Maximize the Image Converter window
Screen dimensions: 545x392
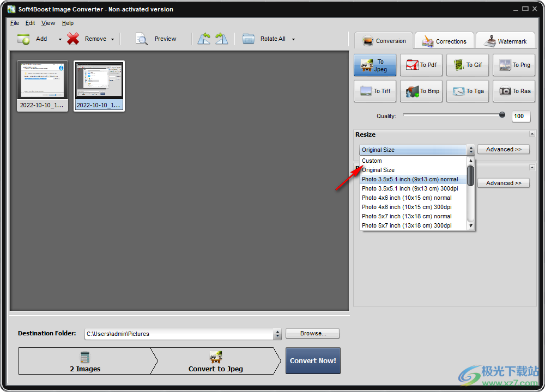[x=525, y=9]
